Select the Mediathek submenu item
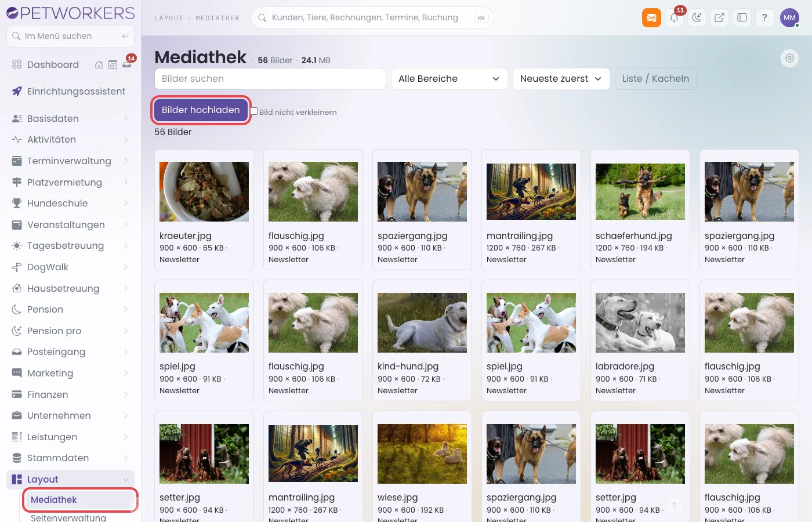812x522 pixels. (80, 500)
